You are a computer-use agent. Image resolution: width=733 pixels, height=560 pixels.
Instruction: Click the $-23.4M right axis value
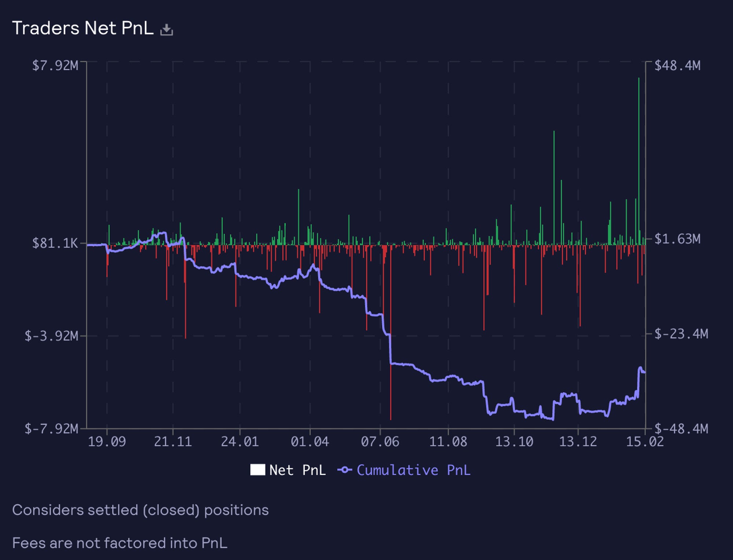point(681,334)
